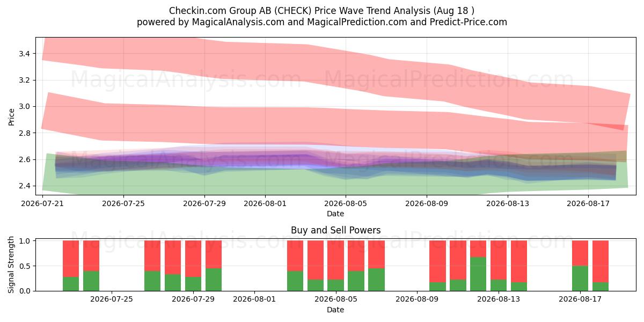The width and height of the screenshot is (644, 322).
Task: Click the 'Date' label under the Buy and Sell chart
Action: pos(335,310)
